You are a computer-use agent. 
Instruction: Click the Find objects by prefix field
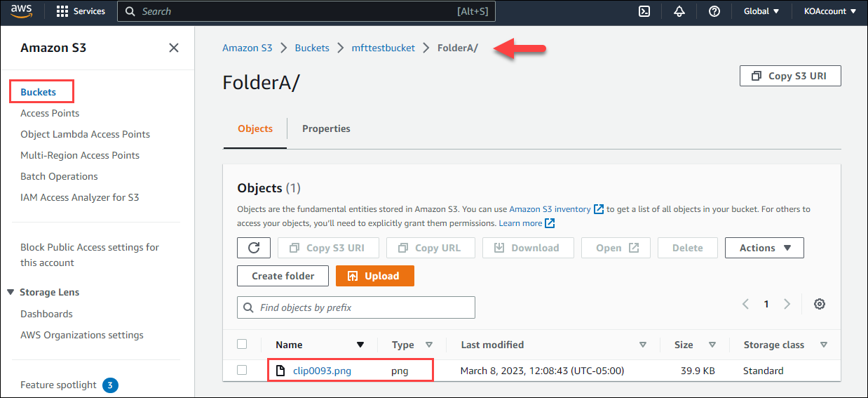point(356,307)
